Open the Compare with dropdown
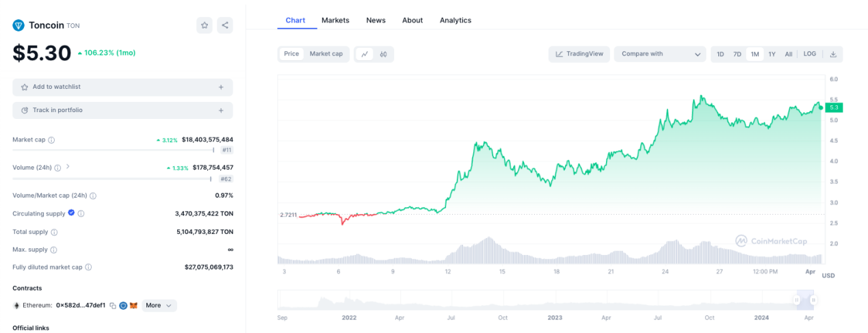 661,54
